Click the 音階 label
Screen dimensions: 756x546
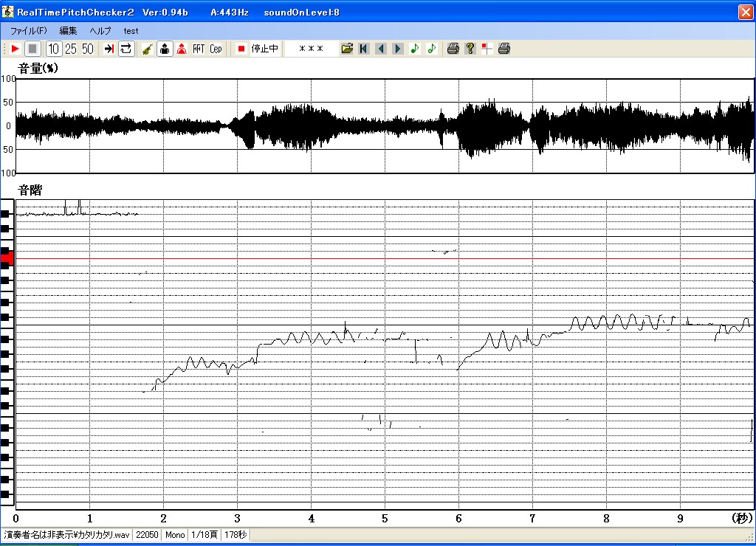point(30,190)
